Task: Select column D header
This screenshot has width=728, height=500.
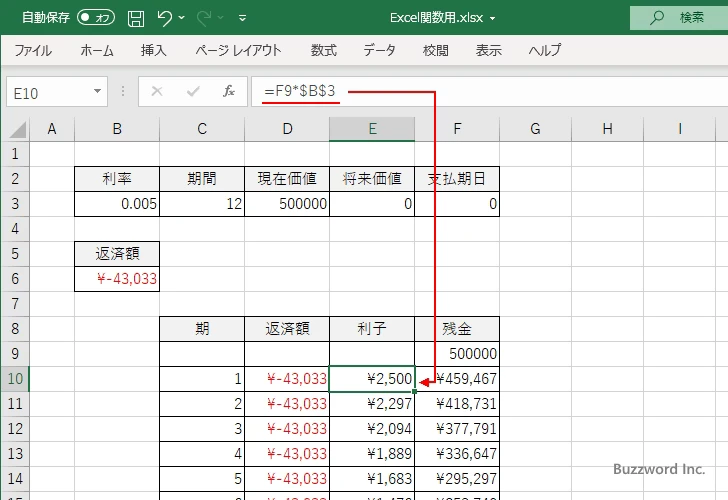Action: 287,129
